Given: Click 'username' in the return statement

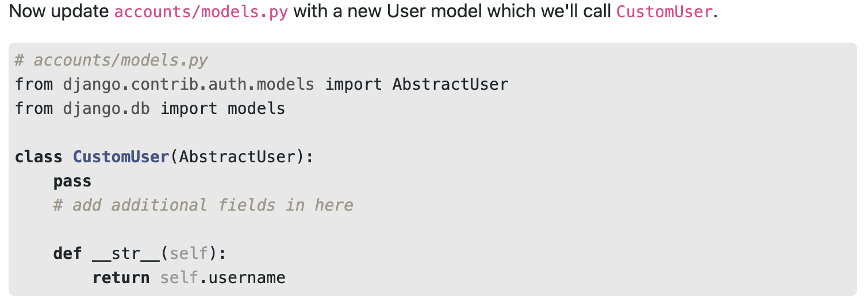Looking at the screenshot, I should coord(247,278).
